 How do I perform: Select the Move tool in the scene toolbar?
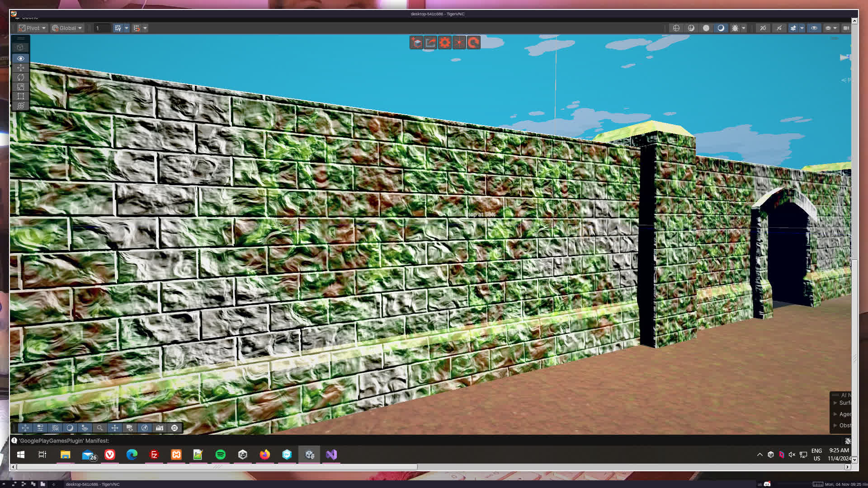20,68
